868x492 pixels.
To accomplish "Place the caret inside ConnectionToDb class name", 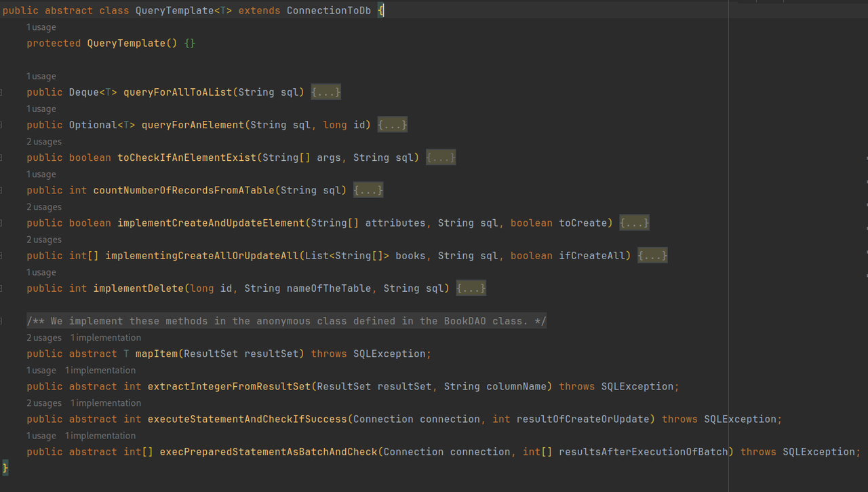I will pyautogui.click(x=328, y=10).
